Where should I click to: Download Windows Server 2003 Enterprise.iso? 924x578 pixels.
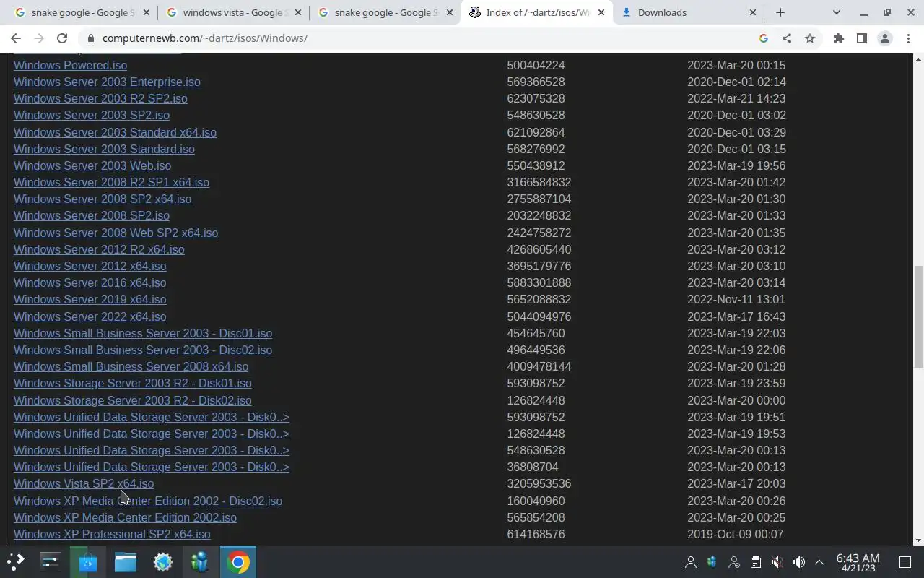click(x=107, y=82)
